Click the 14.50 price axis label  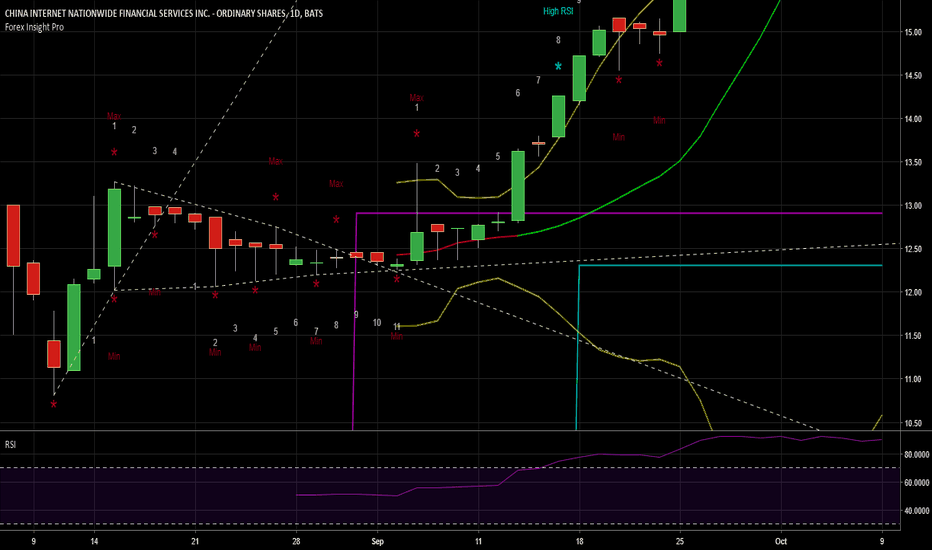(913, 76)
